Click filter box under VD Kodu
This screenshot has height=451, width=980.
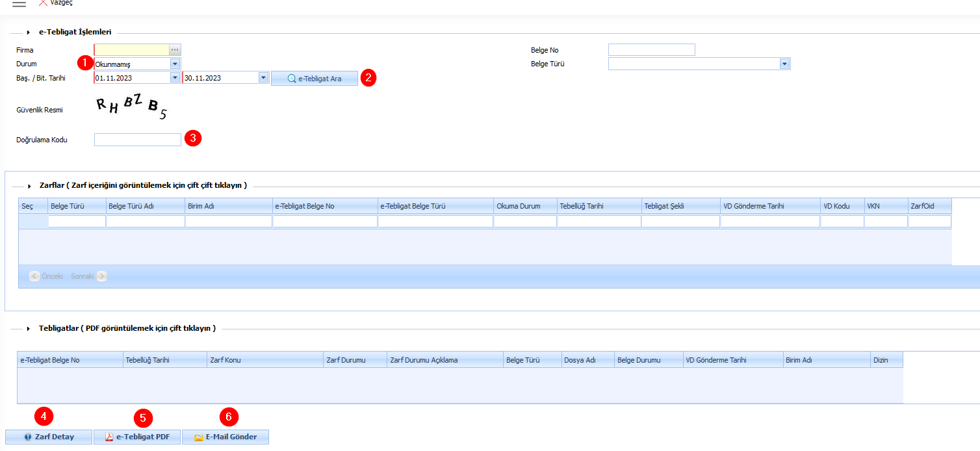pyautogui.click(x=842, y=222)
